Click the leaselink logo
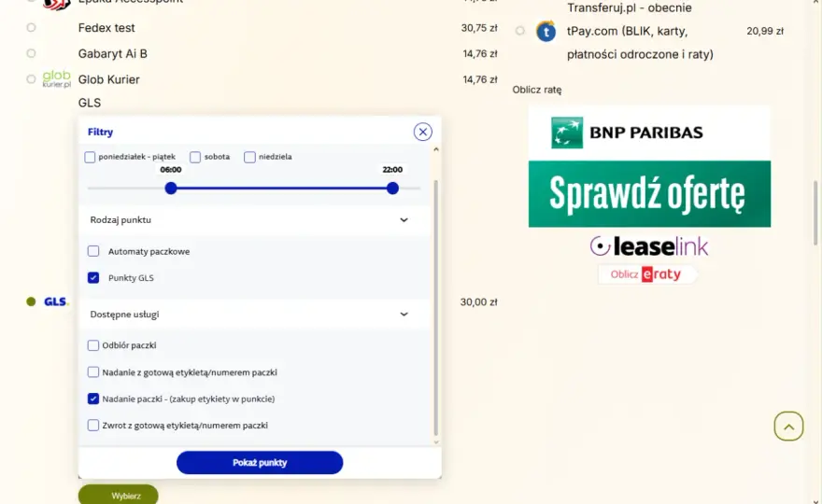Screen dimensions: 822x504 649,246
